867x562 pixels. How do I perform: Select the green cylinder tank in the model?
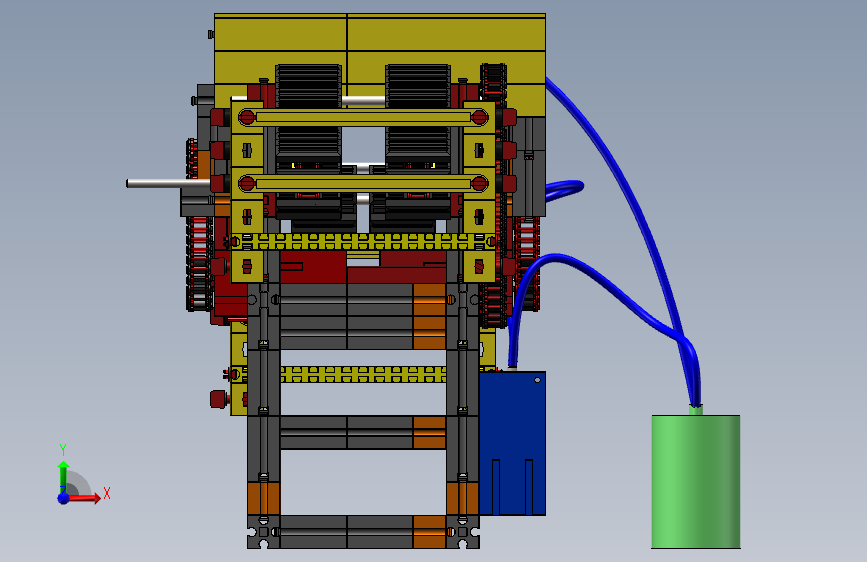point(696,481)
